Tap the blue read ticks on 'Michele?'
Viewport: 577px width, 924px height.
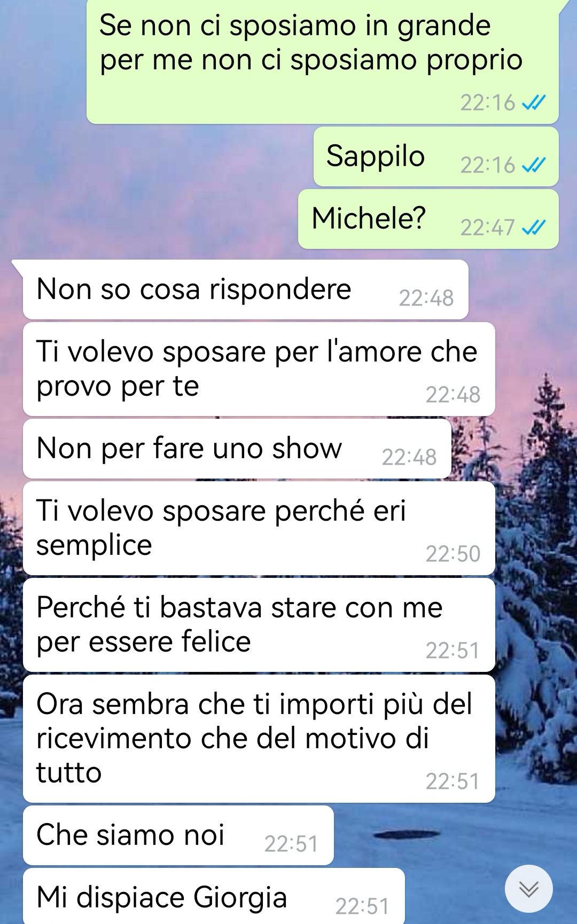pyautogui.click(x=534, y=228)
